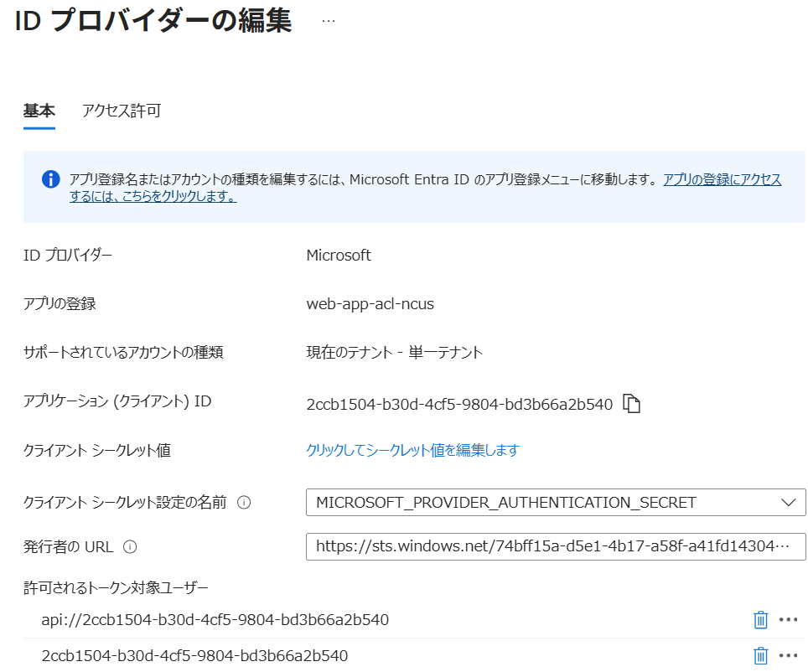
Task: Click the サポートされているアカウントの種類 label
Action: tap(123, 353)
